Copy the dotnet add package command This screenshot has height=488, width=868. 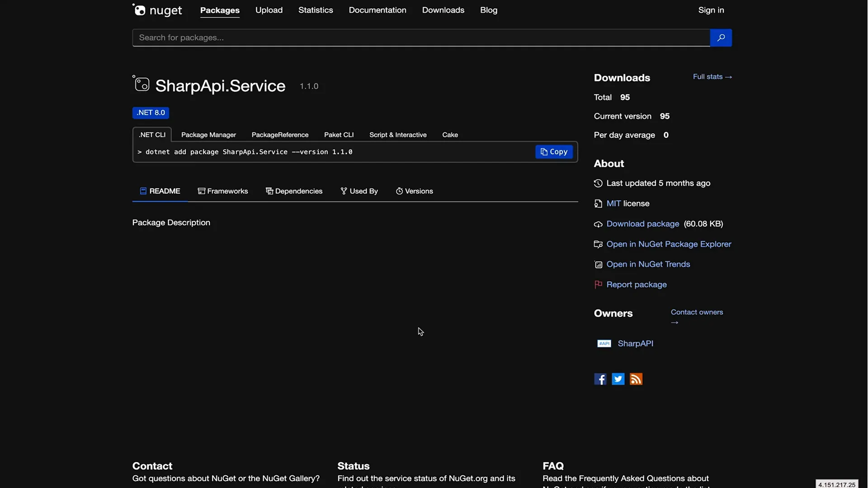[x=554, y=152]
